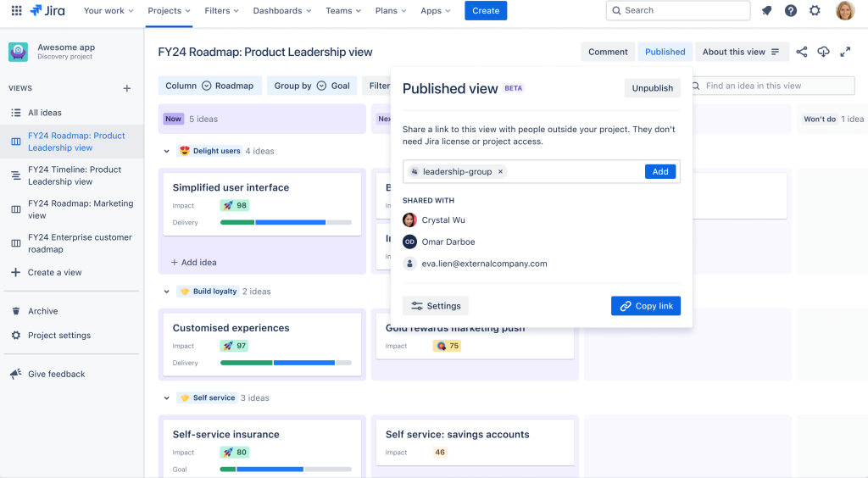The image size is (868, 478).
Task: Collapse the Self service group
Action: [167, 397]
